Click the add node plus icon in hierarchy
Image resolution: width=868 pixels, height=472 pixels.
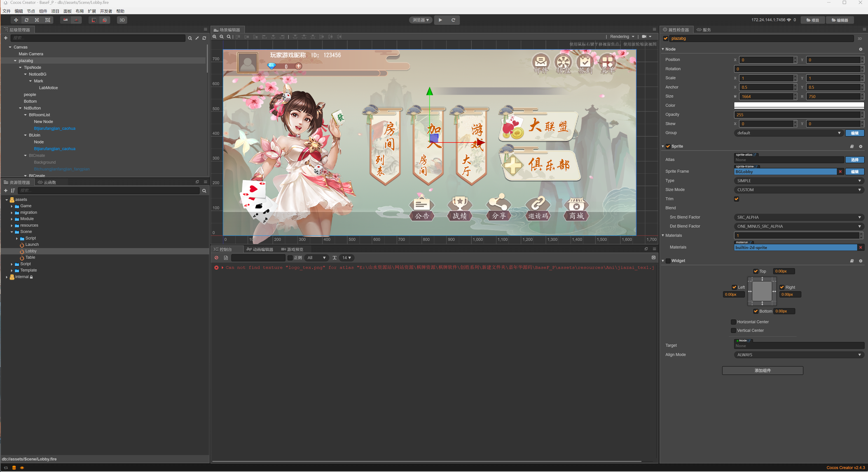tap(5, 38)
